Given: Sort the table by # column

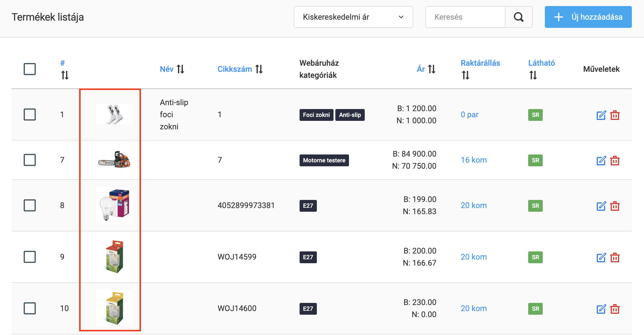Looking at the screenshot, I should pyautogui.click(x=64, y=69).
